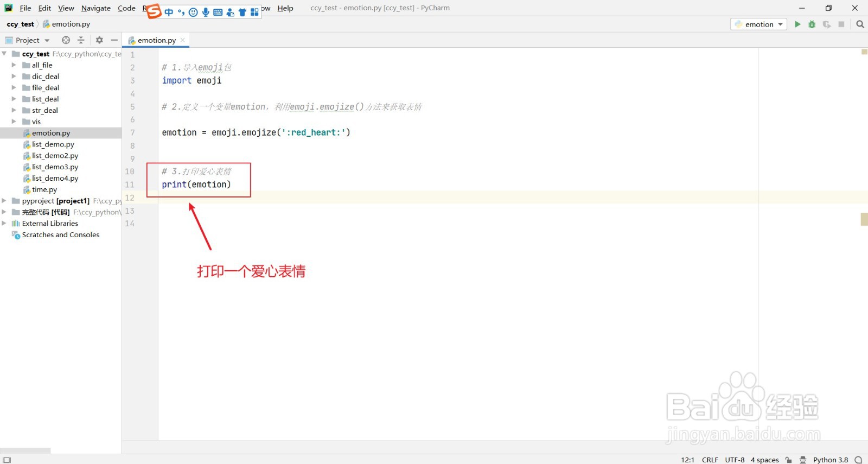868x464 pixels.
Task: Change UTF-8 file encoding
Action: pyautogui.click(x=735, y=460)
